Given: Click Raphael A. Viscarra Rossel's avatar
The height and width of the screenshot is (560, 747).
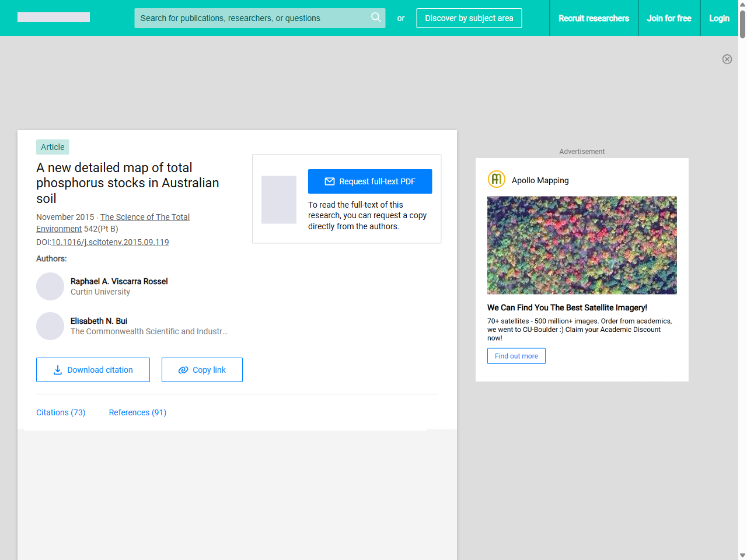Looking at the screenshot, I should pyautogui.click(x=50, y=286).
